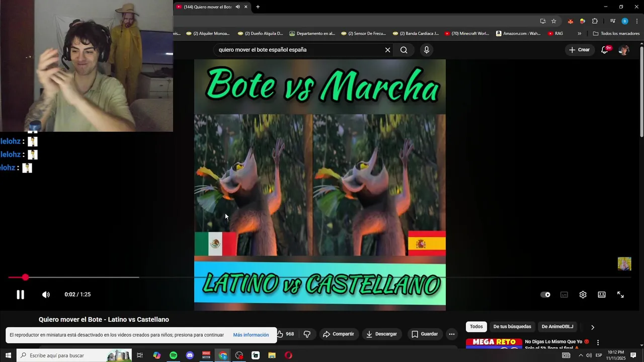Open the Windows Start menu

point(8,355)
